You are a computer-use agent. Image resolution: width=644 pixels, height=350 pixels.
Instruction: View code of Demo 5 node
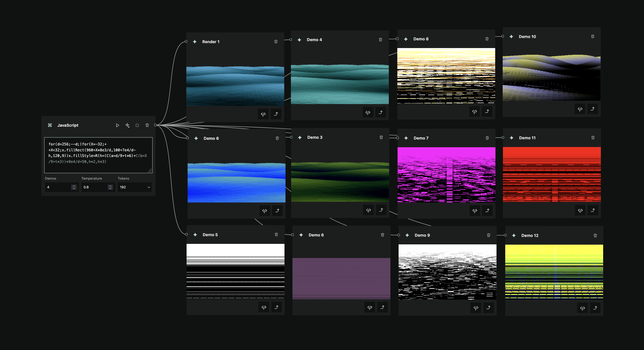point(264,307)
